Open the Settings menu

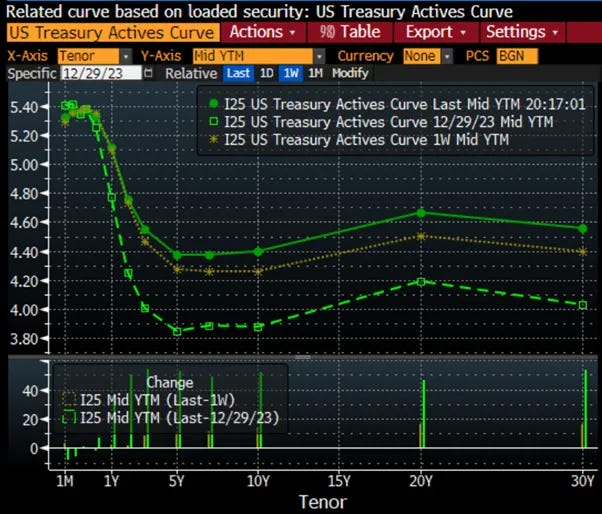click(x=522, y=32)
